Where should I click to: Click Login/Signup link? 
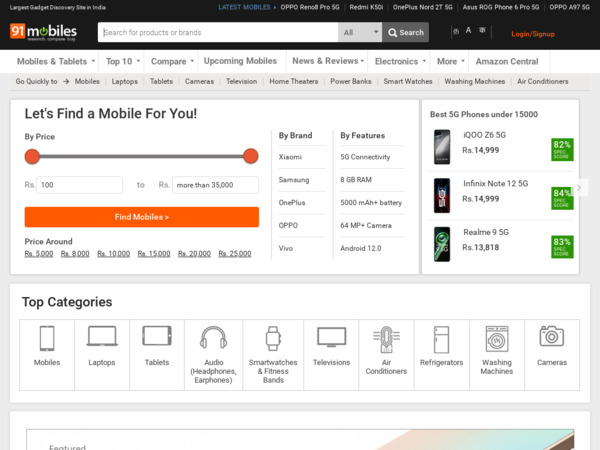(x=533, y=34)
